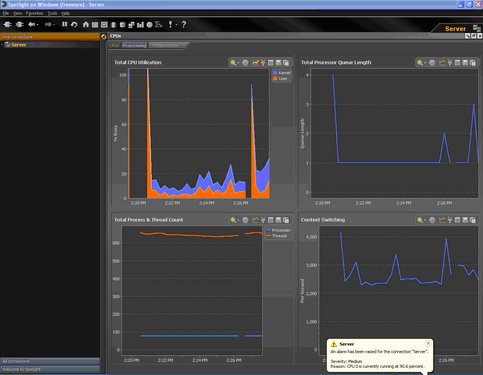The height and width of the screenshot is (375, 483).
Task: Go forward with the right arrow button
Action: (48, 24)
